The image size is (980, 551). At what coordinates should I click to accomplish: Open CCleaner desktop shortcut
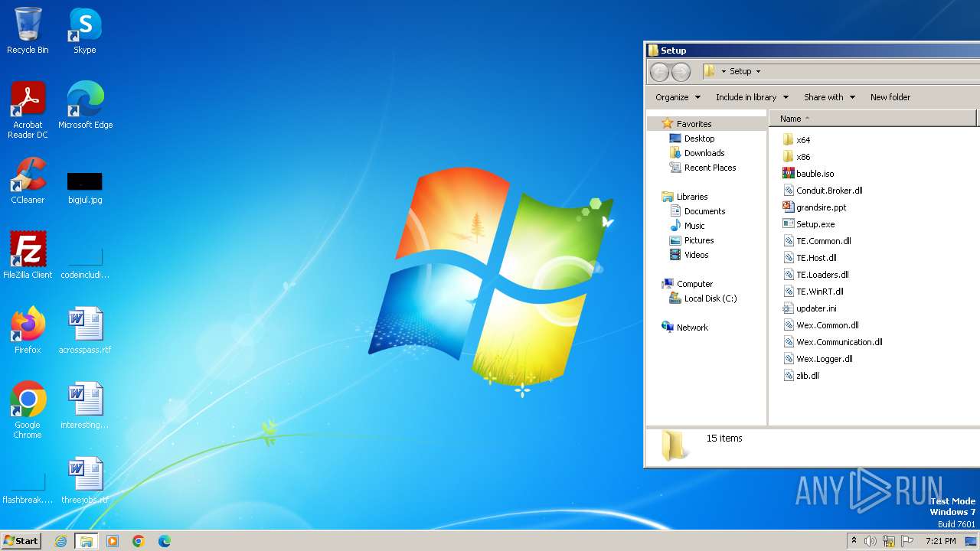point(28,181)
